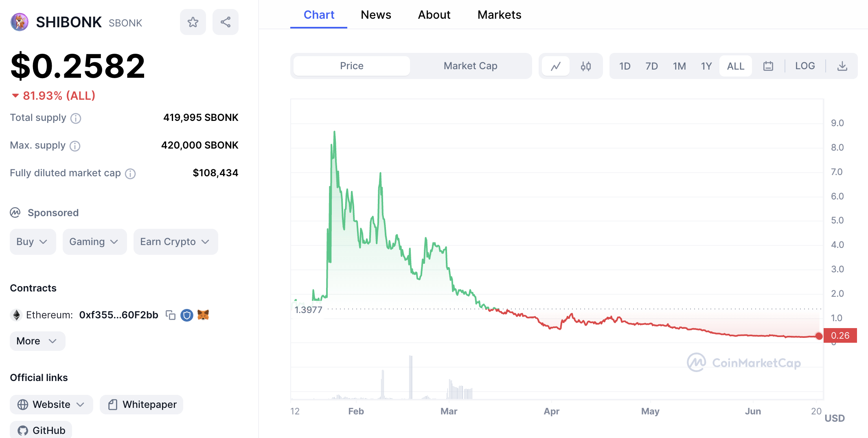Open the calendar date range picker
Screen dimensions: 868x438
(x=768, y=66)
